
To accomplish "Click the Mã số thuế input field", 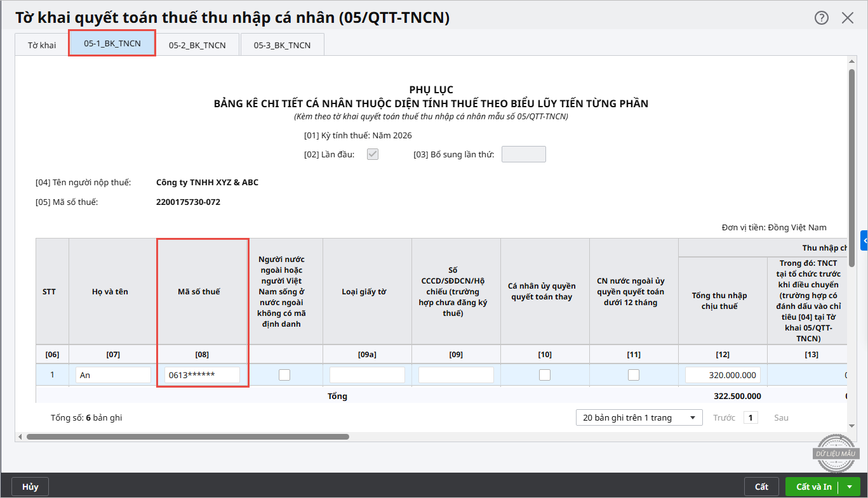I will pyautogui.click(x=202, y=375).
